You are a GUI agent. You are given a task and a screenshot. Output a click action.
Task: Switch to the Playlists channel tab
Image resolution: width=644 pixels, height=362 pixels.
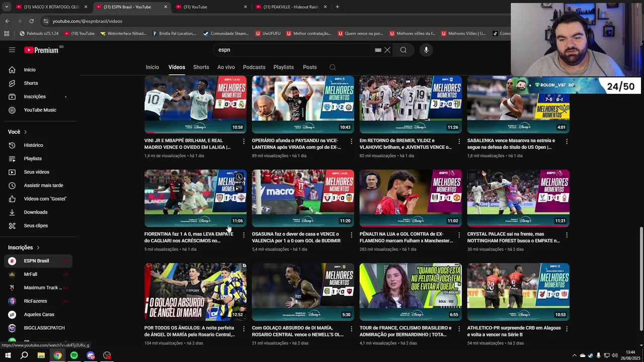283,67
